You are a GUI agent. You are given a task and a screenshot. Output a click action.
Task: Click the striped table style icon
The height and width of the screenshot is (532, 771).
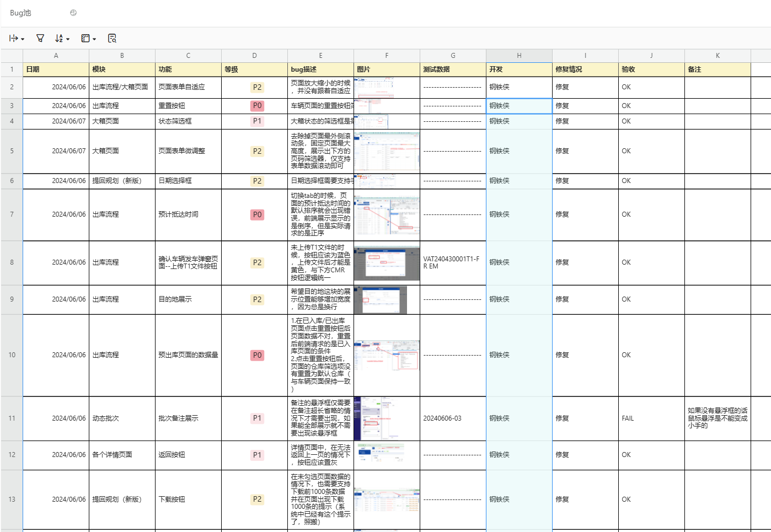click(85, 38)
